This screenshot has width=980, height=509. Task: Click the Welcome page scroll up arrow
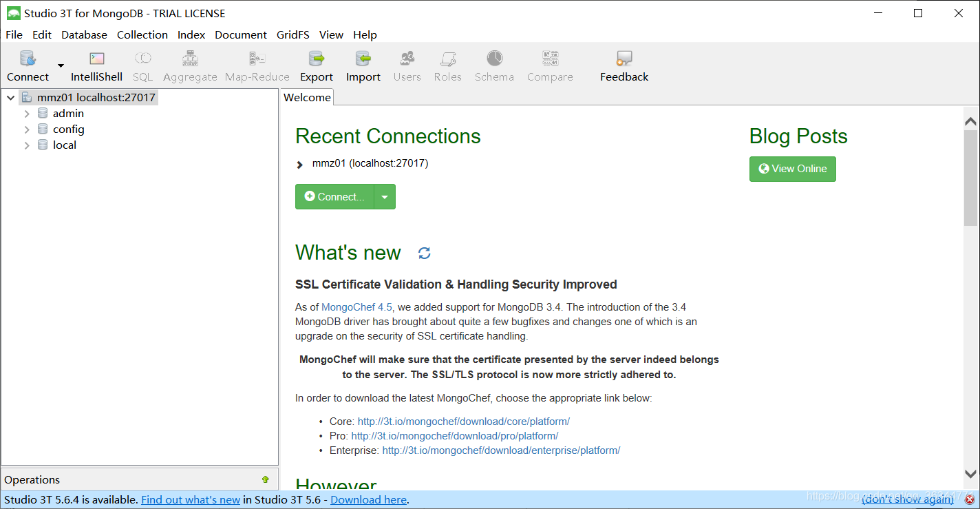970,121
